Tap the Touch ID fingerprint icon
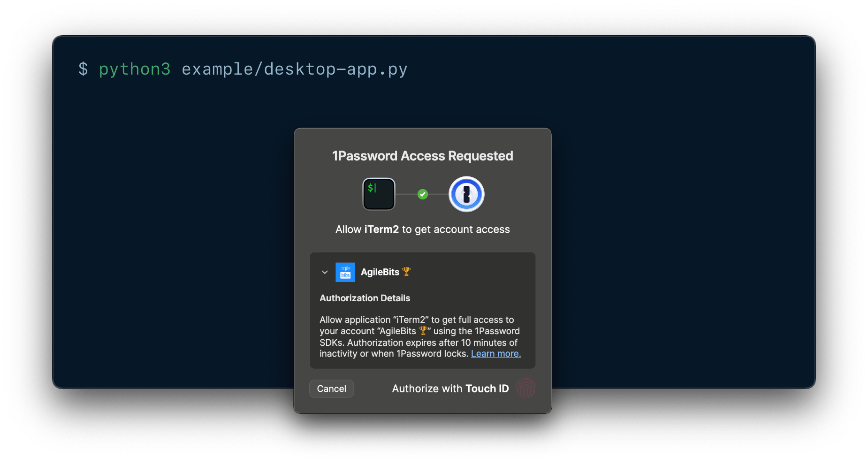The height and width of the screenshot is (458, 868). click(x=525, y=389)
